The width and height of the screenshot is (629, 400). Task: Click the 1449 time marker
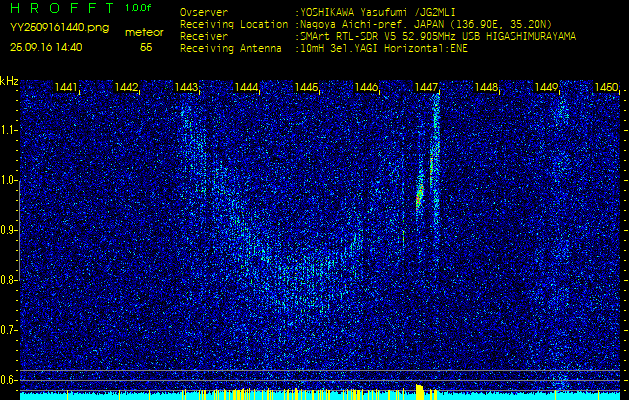pyautogui.click(x=546, y=87)
